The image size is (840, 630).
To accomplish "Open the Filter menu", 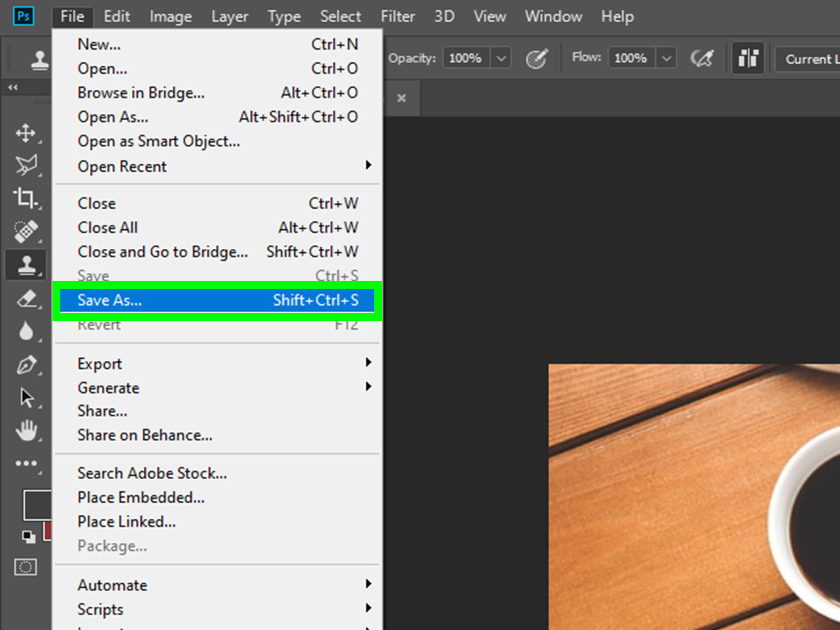I will (398, 17).
